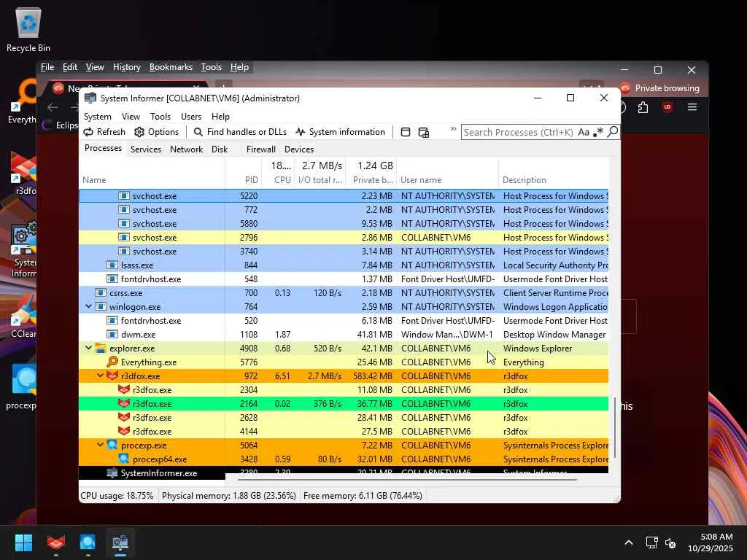Collapse the winlogon.exe tree node
The image size is (747, 560).
click(88, 307)
